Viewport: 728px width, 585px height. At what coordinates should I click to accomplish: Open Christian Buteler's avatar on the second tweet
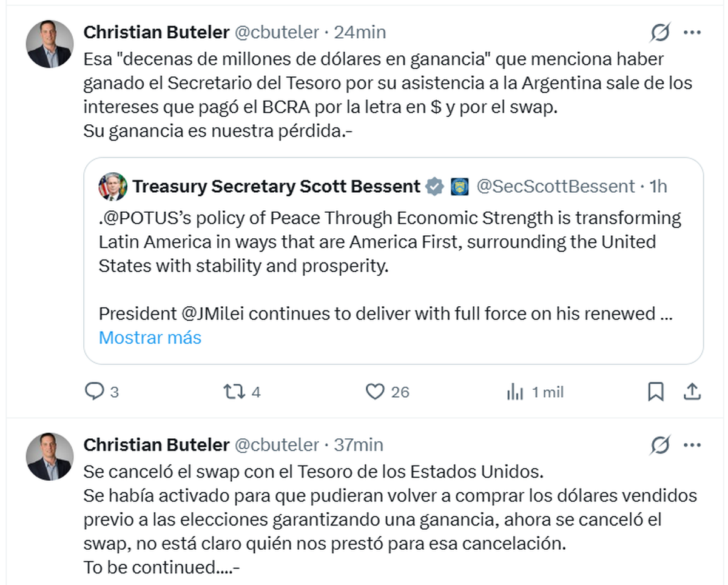(50, 456)
